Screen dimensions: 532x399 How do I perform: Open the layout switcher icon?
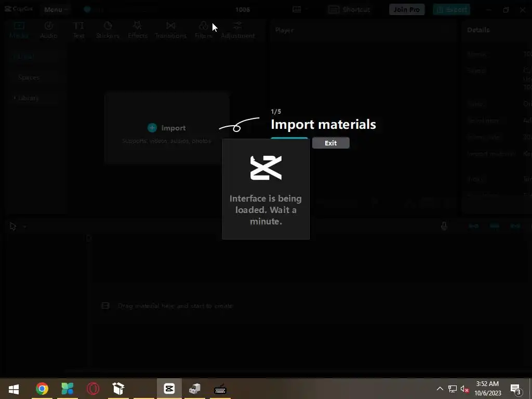tap(297, 9)
